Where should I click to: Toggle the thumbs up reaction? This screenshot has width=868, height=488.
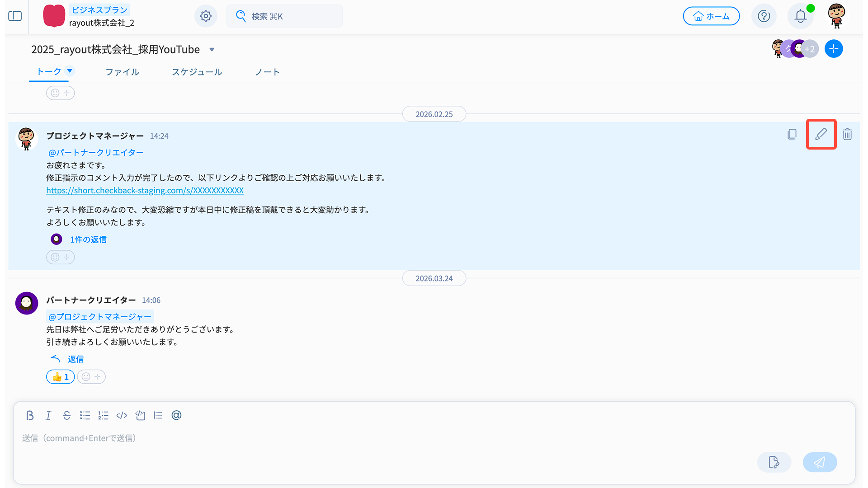[x=60, y=377]
